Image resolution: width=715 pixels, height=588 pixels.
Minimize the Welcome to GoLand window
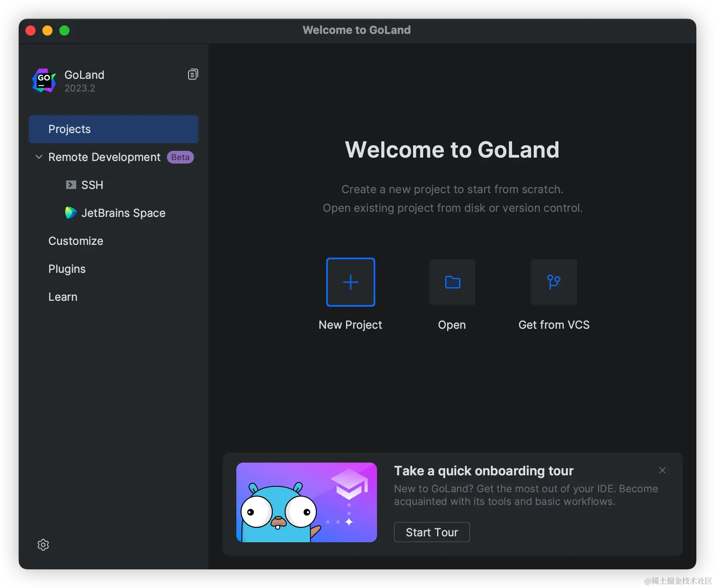pyautogui.click(x=47, y=31)
